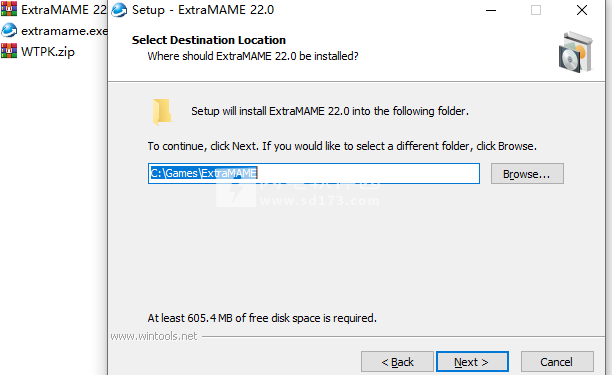The image size is (612, 375).
Task: Select the WTPK.zip file name
Action: pyautogui.click(x=48, y=52)
